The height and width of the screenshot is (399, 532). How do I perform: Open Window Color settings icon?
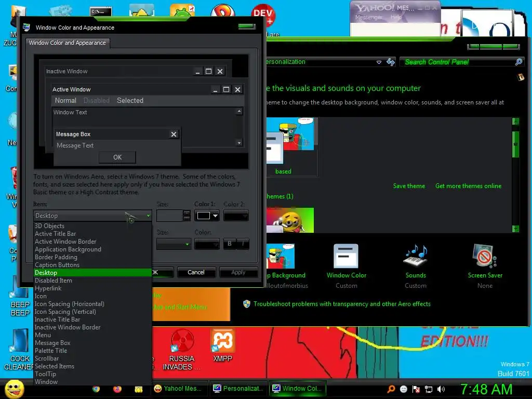coord(346,257)
